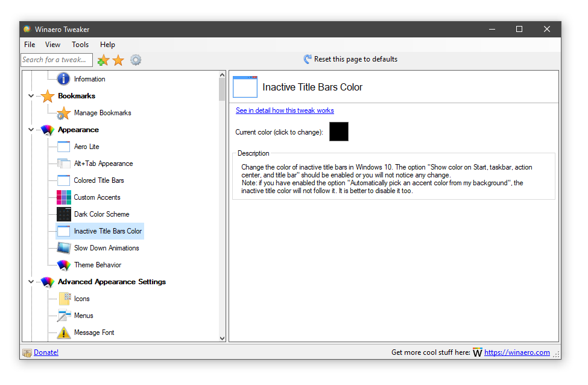Click the Icons item icon
Image resolution: width=588 pixels, height=385 pixels.
coord(64,299)
